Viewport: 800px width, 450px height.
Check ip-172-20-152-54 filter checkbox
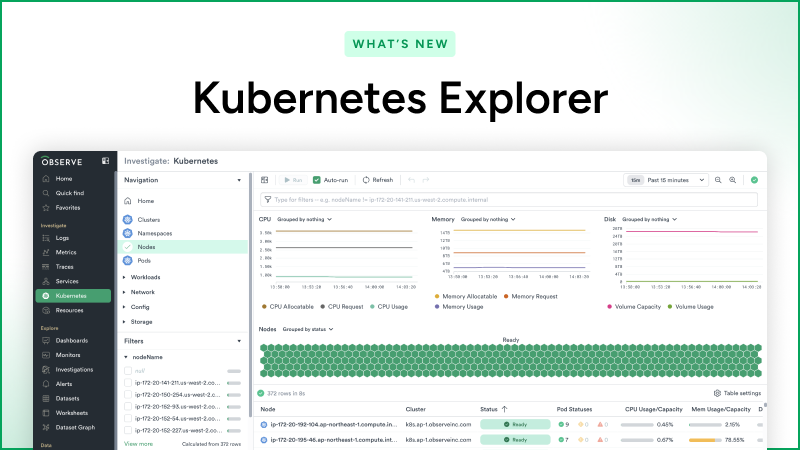click(x=128, y=418)
